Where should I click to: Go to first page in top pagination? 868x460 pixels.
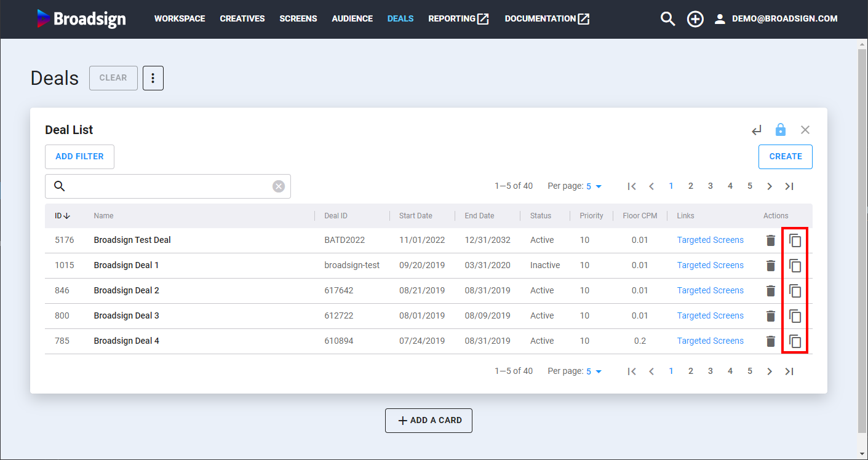[632, 186]
